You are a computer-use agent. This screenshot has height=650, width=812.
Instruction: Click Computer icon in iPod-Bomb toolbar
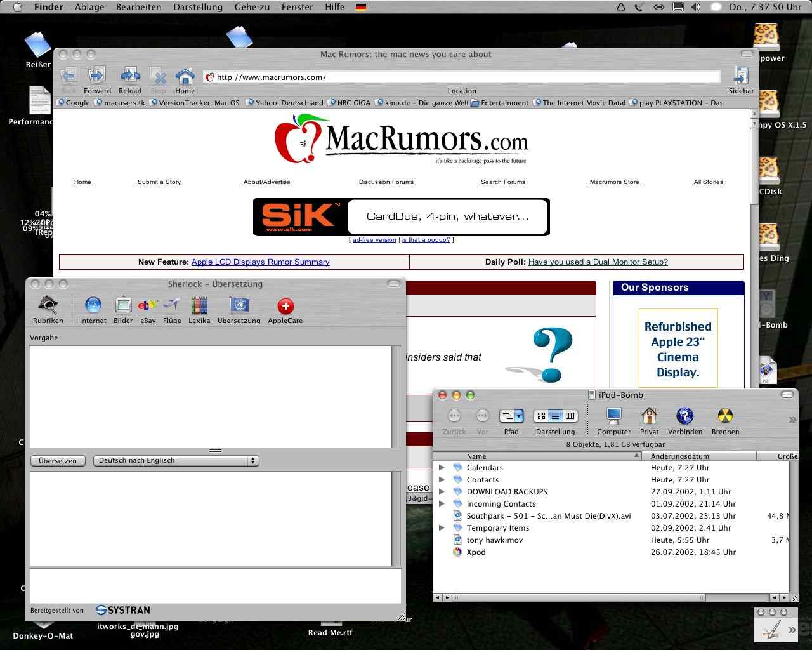pyautogui.click(x=613, y=421)
